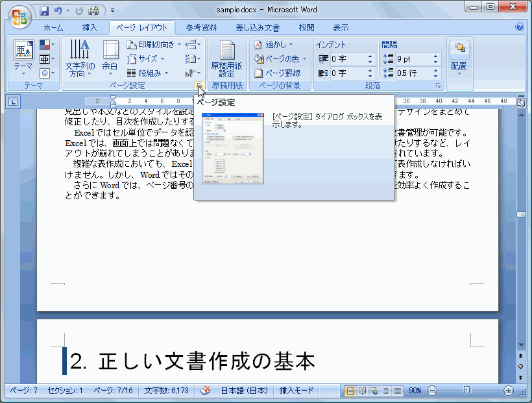Viewport: 532px width, 403px height.
Task: Increase spacing before stepper
Action: [x=435, y=56]
